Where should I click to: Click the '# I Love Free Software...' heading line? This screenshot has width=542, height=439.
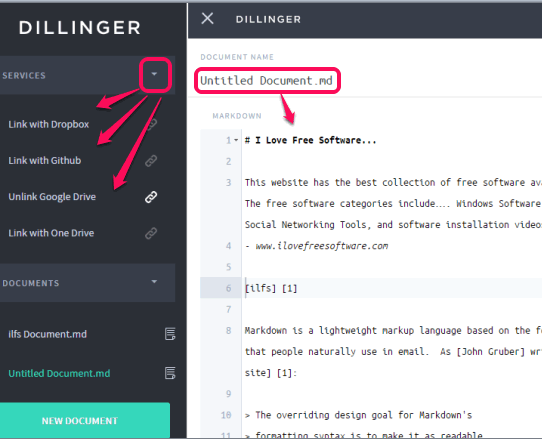[x=310, y=140]
